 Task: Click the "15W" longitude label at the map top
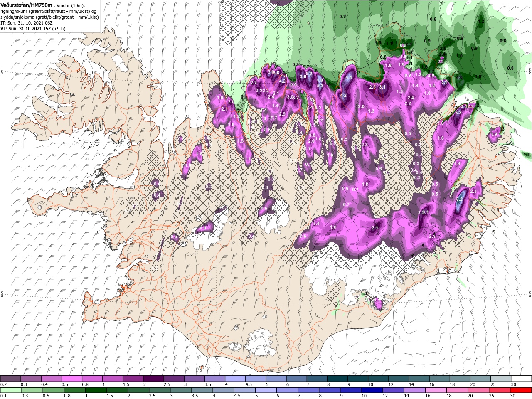click(440, 2)
